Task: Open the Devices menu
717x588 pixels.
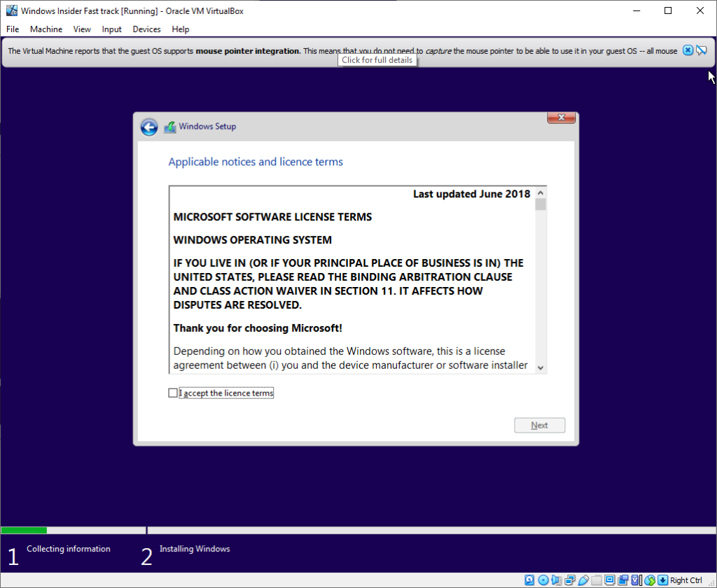Action: point(147,29)
